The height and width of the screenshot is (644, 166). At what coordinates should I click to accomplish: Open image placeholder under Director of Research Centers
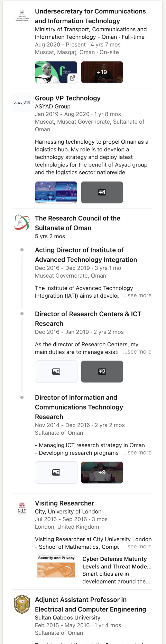pyautogui.click(x=56, y=372)
